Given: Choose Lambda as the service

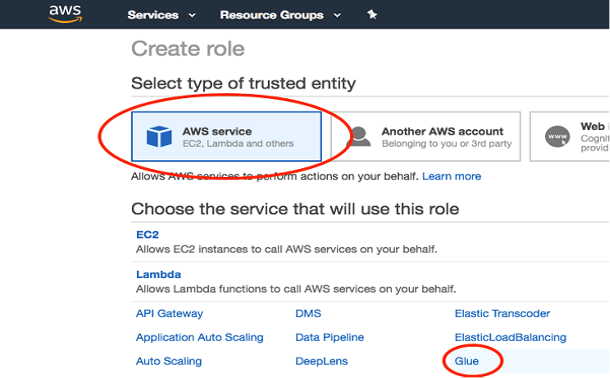Looking at the screenshot, I should [158, 274].
